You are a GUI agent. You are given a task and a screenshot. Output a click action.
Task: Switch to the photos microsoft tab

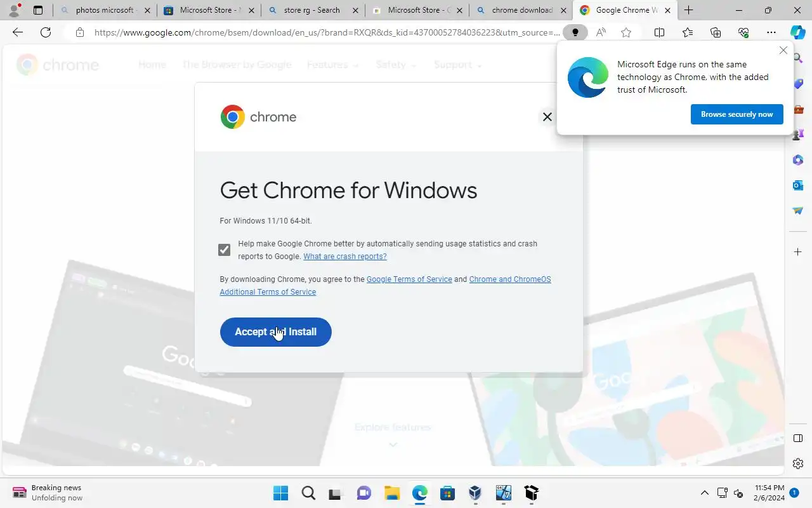pos(105,10)
